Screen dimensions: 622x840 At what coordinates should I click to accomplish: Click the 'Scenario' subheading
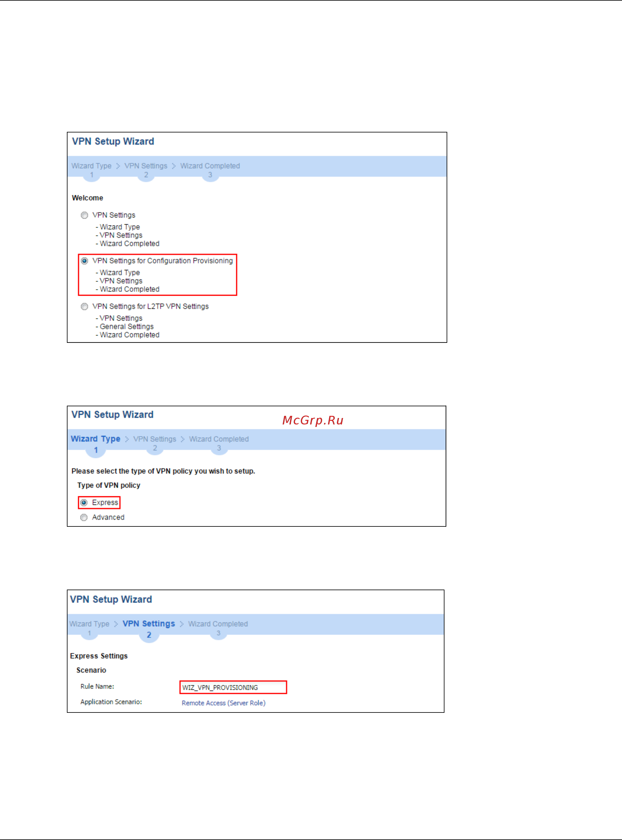[x=91, y=670]
